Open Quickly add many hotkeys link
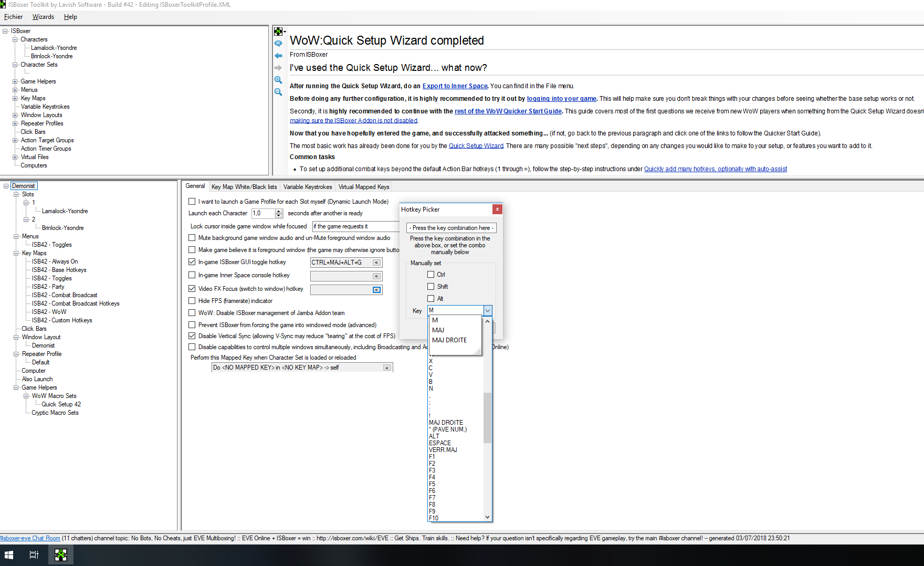Screen dimensions: 924x566 [716, 169]
